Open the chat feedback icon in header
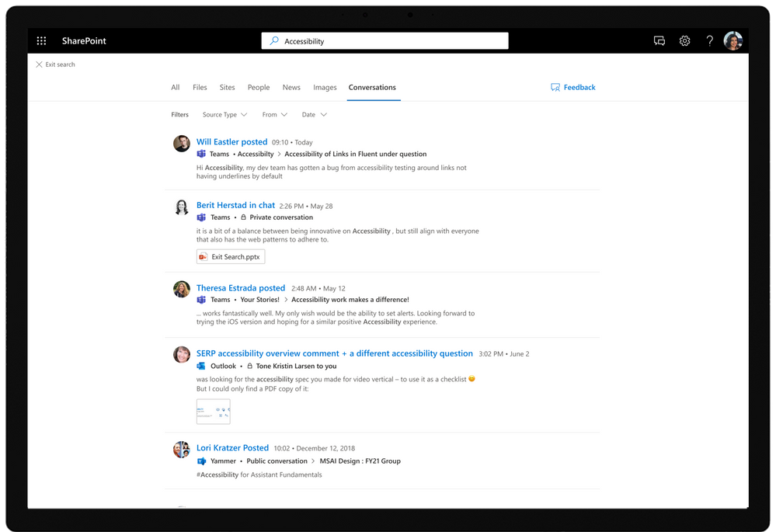The image size is (776, 532). pyautogui.click(x=659, y=41)
